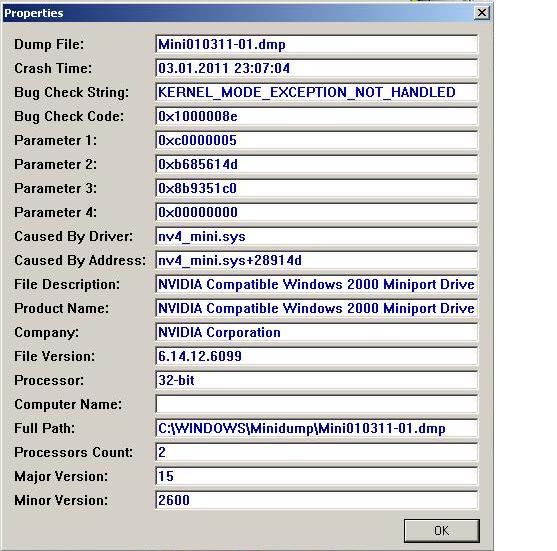Select the Parameter 1 value box

pyautogui.click(x=317, y=140)
